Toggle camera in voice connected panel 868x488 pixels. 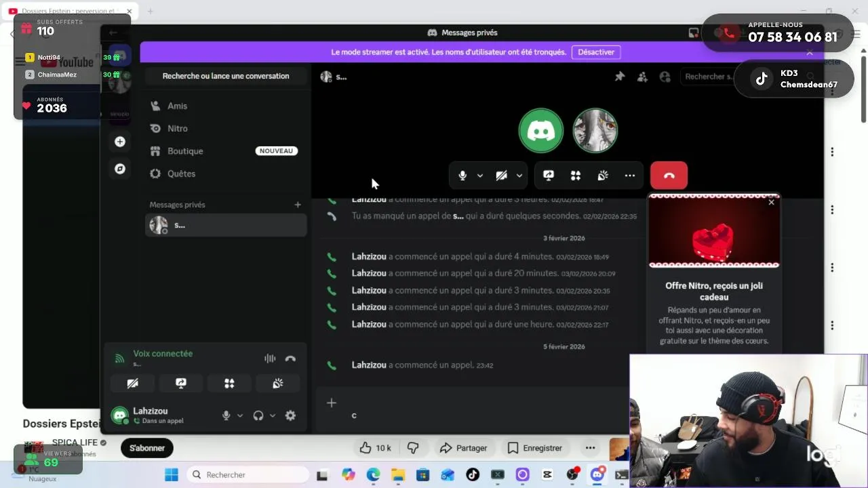point(133,384)
